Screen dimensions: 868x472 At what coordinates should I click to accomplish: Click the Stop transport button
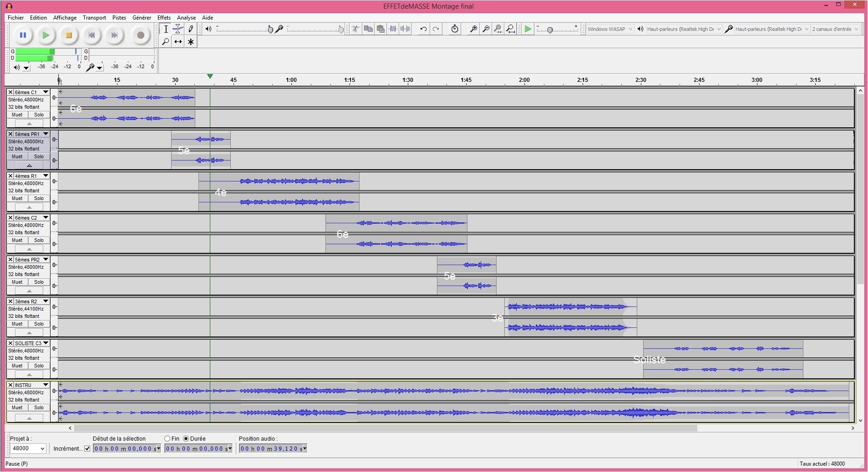coord(69,35)
